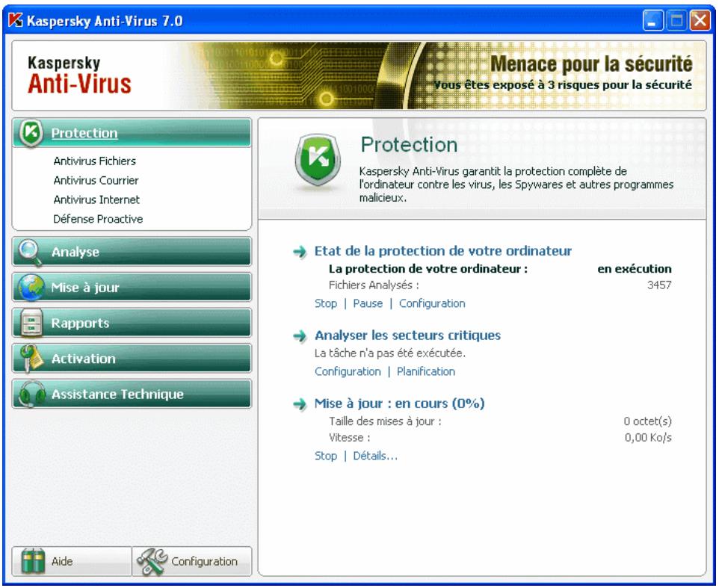Open the Planification link

point(426,371)
